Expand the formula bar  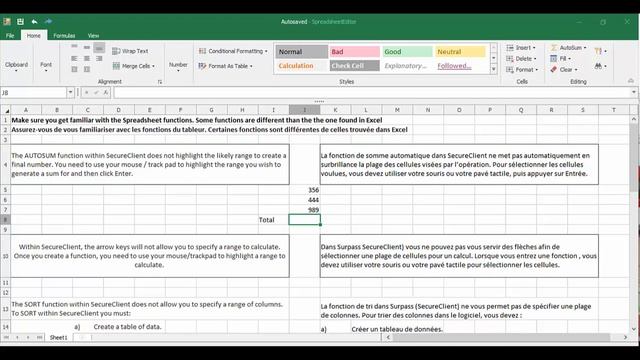click(x=633, y=92)
